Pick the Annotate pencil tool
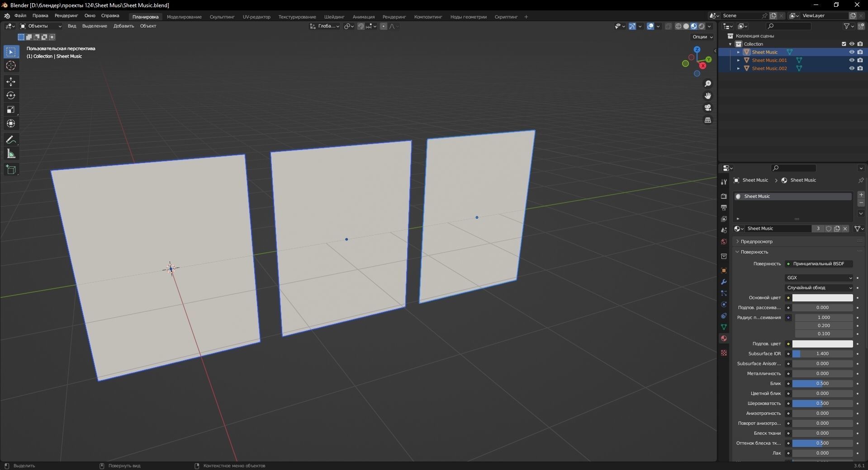 [x=11, y=140]
